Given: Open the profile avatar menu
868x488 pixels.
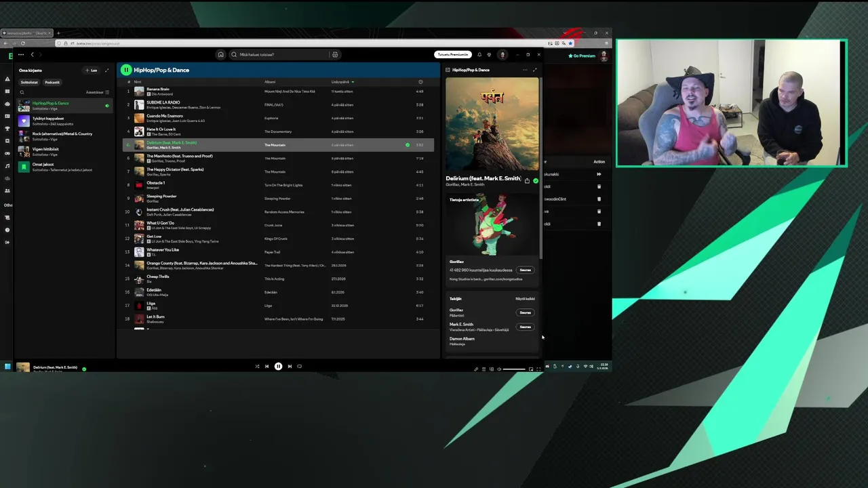Looking at the screenshot, I should [502, 55].
